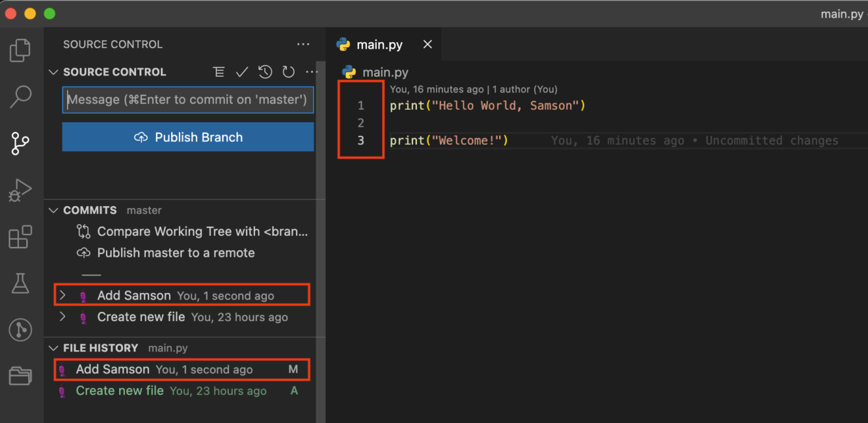The height and width of the screenshot is (423, 868).
Task: Switch to the main.py editor tab
Action: coord(379,44)
